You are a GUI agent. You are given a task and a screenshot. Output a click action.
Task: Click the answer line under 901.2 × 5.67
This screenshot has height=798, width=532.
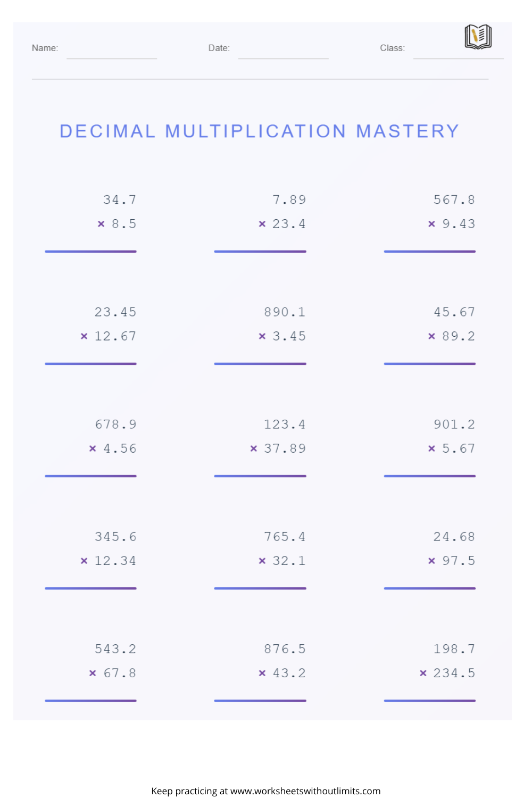click(429, 476)
